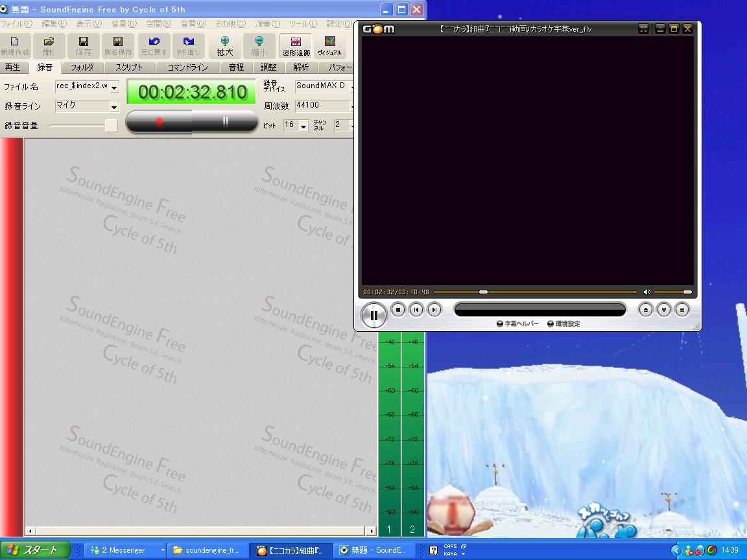Click the やり直し (redo) icon

pos(188,46)
